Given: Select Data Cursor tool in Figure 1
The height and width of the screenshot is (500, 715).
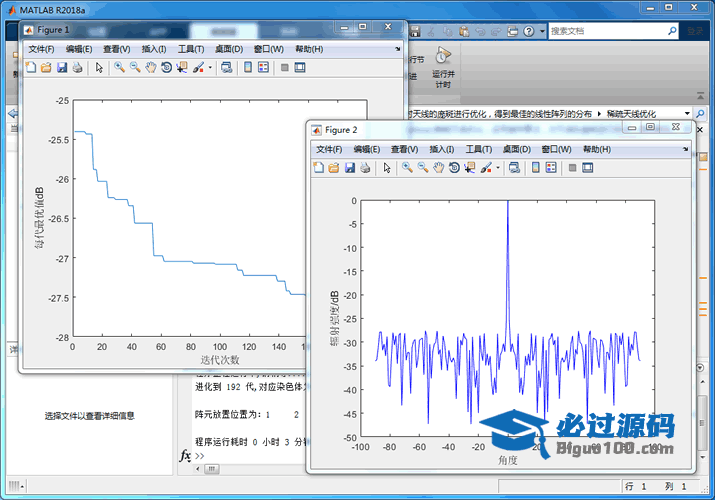Looking at the screenshot, I should (x=182, y=67).
